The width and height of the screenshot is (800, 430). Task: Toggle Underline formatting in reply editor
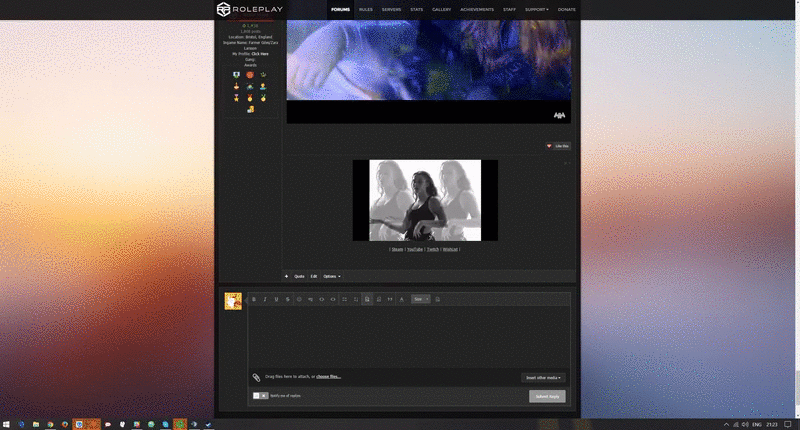pos(276,299)
